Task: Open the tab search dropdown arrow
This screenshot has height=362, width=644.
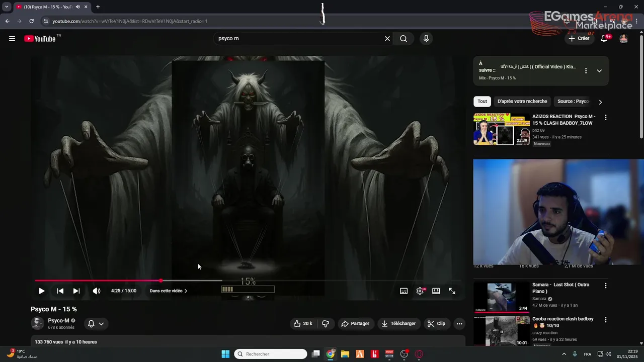Action: 7,7
